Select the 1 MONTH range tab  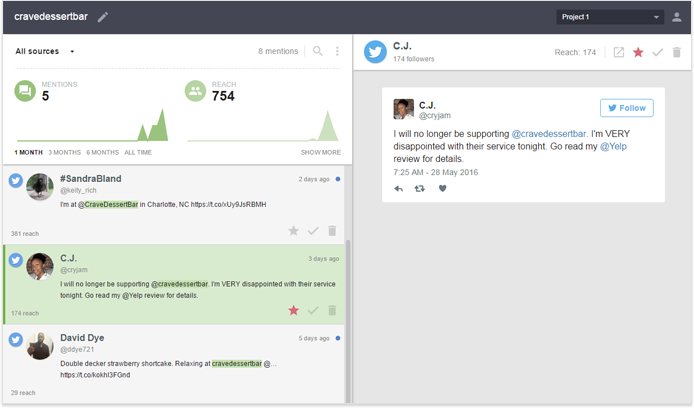[28, 152]
